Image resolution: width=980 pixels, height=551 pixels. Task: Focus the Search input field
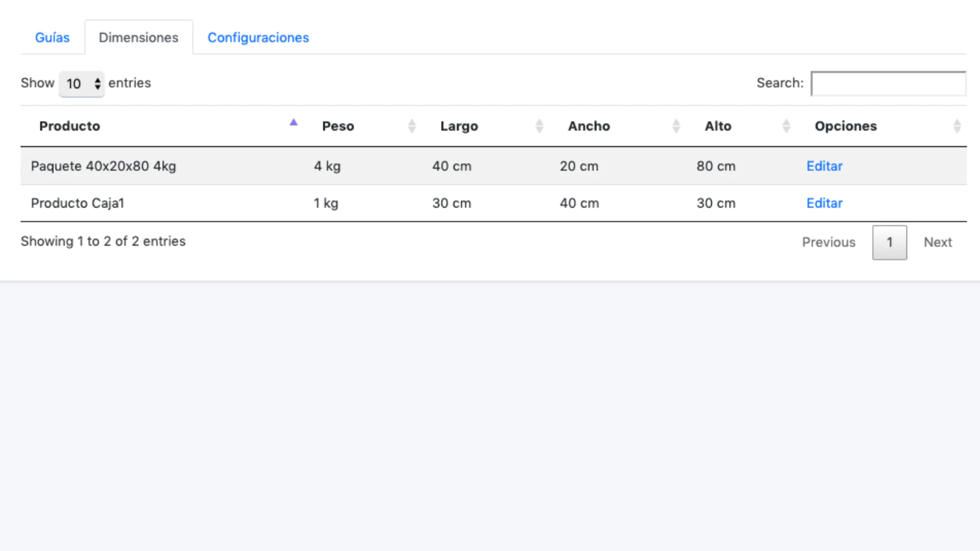[888, 84]
